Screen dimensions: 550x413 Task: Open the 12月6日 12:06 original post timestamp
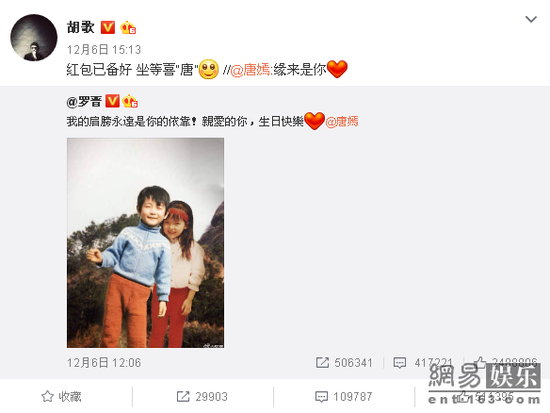pyautogui.click(x=104, y=362)
